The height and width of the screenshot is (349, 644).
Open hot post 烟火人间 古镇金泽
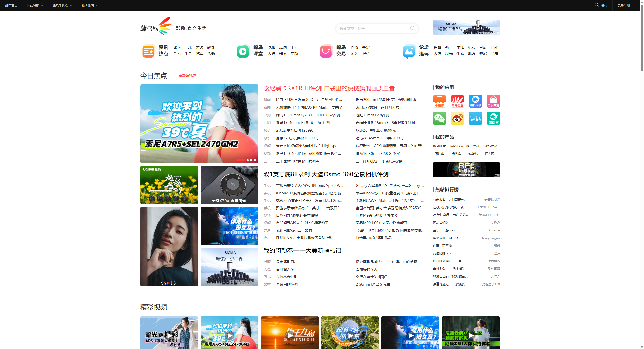[x=446, y=238]
